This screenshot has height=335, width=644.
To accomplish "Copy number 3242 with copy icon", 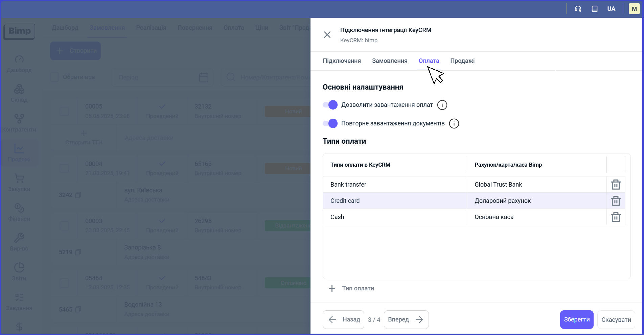I will (x=78, y=195).
